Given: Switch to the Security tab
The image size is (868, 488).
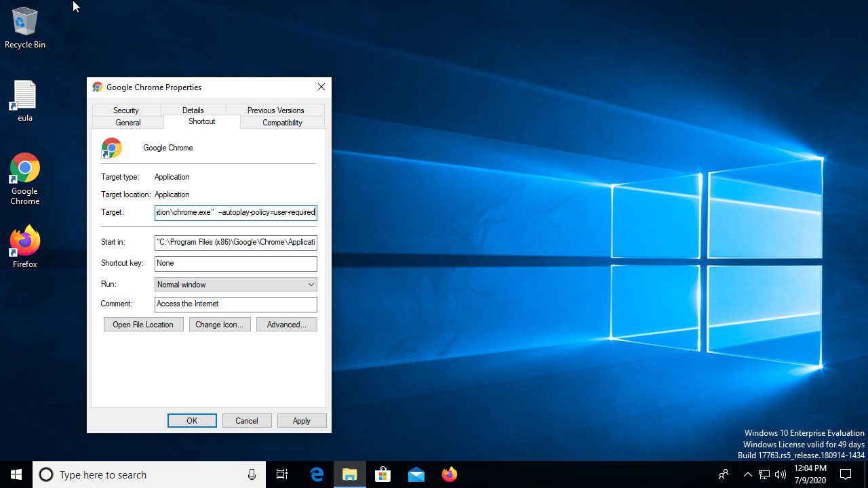Looking at the screenshot, I should 126,110.
